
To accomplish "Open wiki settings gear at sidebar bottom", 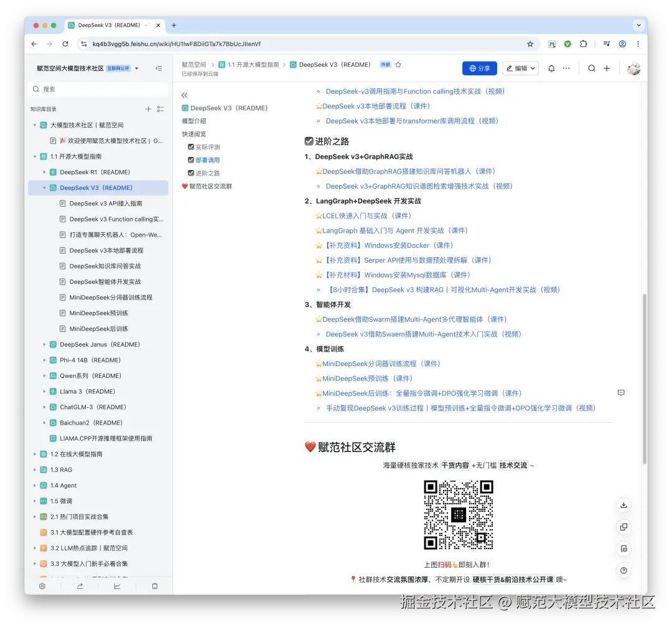I will [42, 587].
